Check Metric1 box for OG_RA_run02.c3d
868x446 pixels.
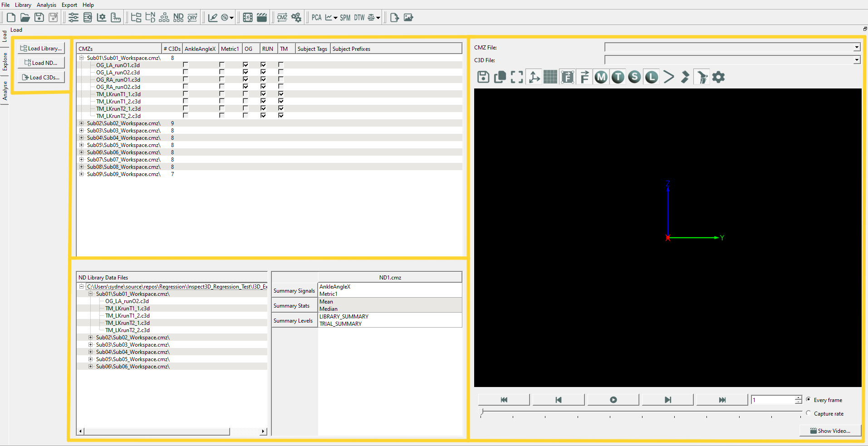[x=222, y=87]
